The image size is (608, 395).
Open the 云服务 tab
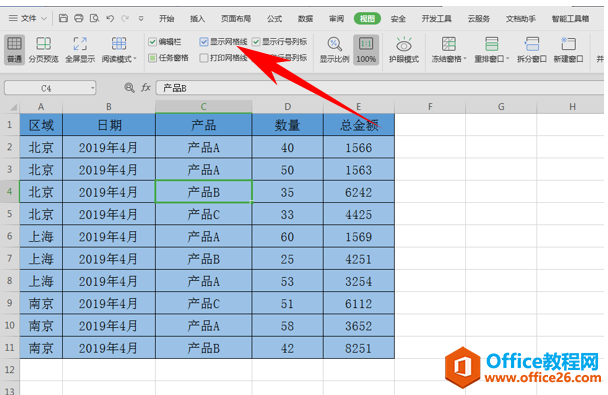[479, 18]
